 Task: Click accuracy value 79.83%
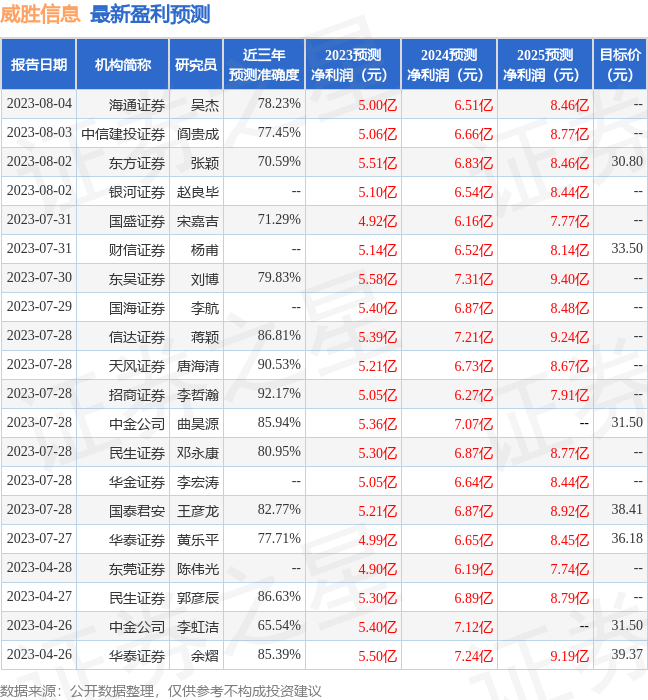point(279,278)
